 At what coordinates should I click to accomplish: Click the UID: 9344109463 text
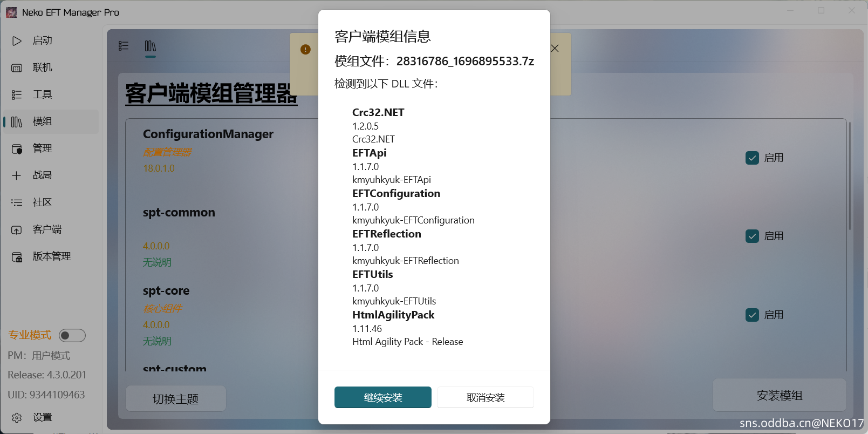point(46,395)
